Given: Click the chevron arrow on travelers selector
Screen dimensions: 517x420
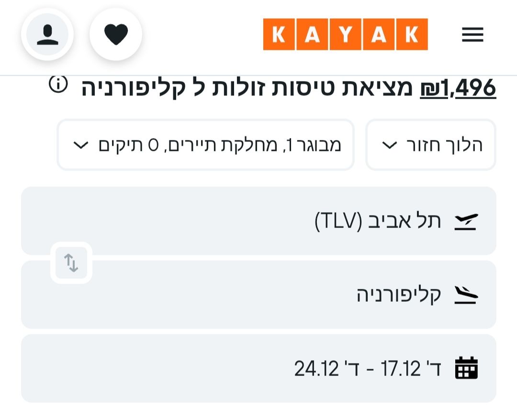Looking at the screenshot, I should (81, 145).
